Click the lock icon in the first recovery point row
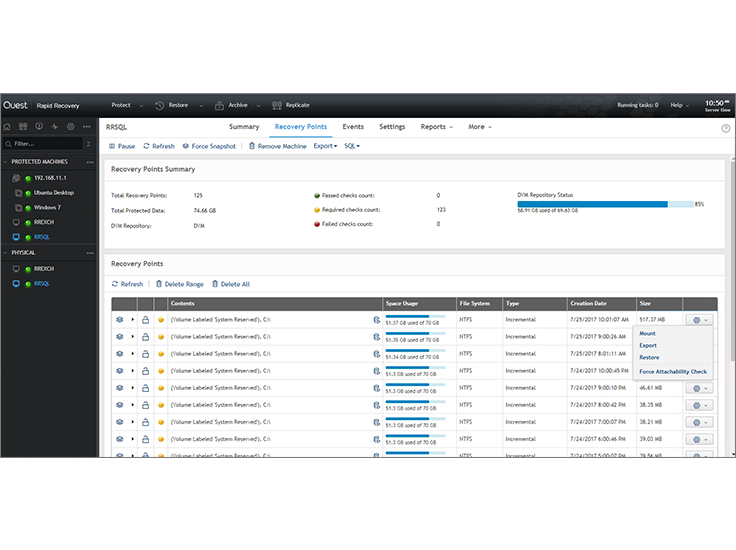This screenshot has width=736, height=550. click(145, 320)
